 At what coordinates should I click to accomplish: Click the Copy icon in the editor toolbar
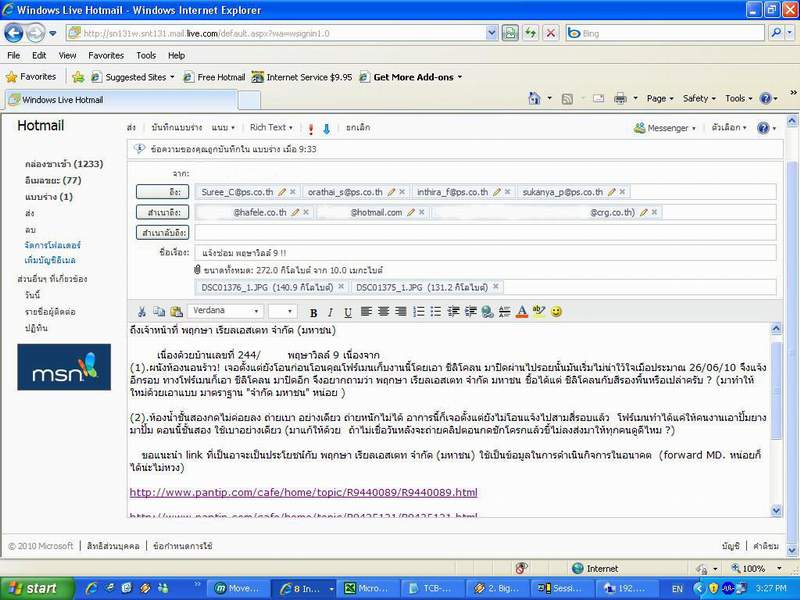159,312
